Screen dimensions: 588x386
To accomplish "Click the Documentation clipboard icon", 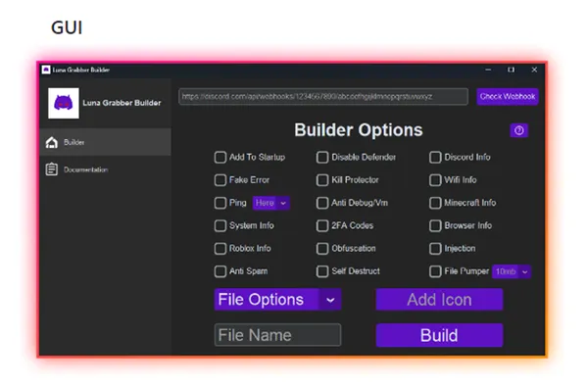I will tap(52, 169).
